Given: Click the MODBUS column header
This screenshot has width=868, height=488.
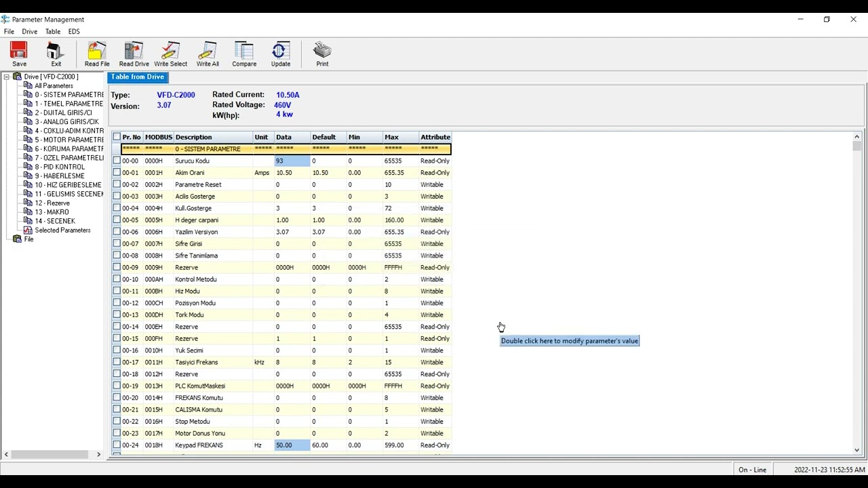Looking at the screenshot, I should 159,137.
